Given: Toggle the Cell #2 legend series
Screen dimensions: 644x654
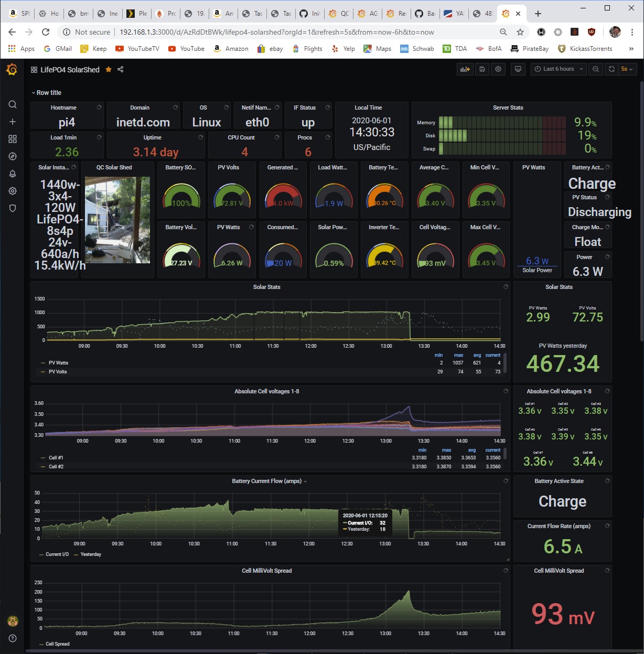Looking at the screenshot, I should [56, 467].
